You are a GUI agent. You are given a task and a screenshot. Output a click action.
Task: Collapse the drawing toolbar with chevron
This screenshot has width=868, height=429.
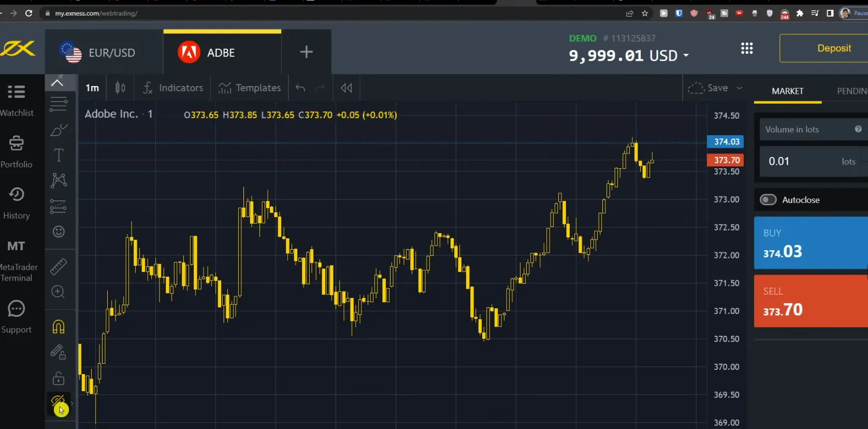[x=57, y=82]
